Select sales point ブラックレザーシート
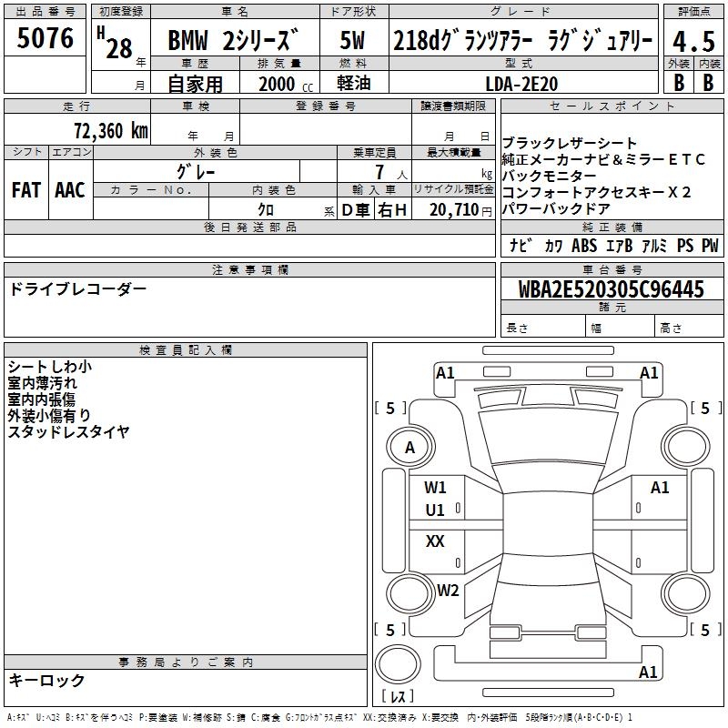Screen dimensions: 728x728 [x=570, y=143]
